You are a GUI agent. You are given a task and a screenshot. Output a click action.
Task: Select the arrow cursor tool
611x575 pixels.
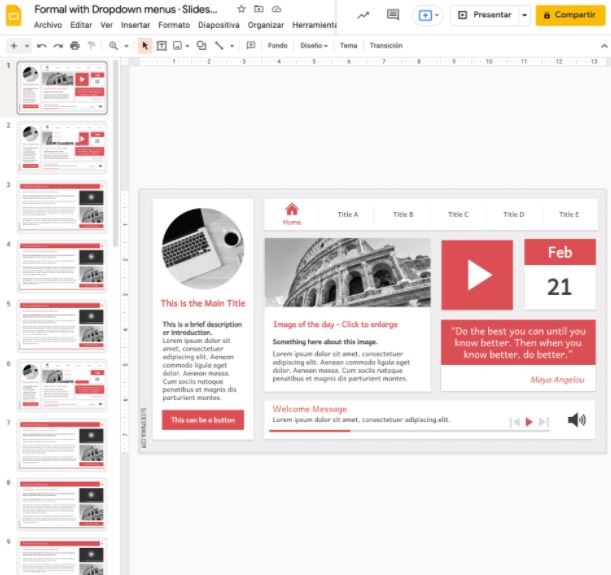[145, 46]
